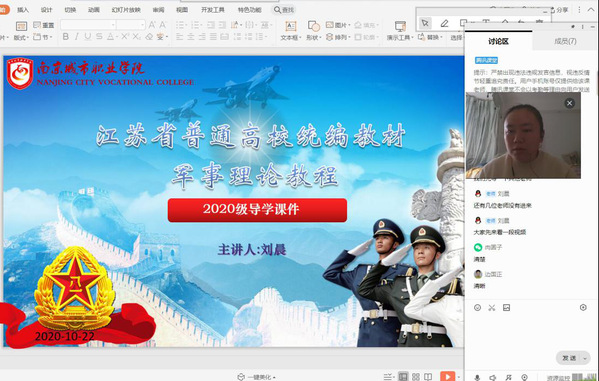
Task: Expand the font name dropdown
Action: point(113,25)
